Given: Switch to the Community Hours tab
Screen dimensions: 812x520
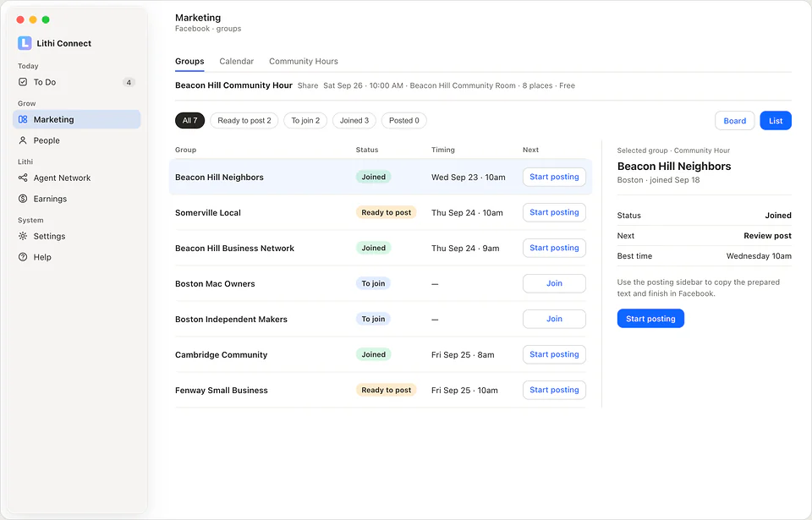Looking at the screenshot, I should (304, 61).
